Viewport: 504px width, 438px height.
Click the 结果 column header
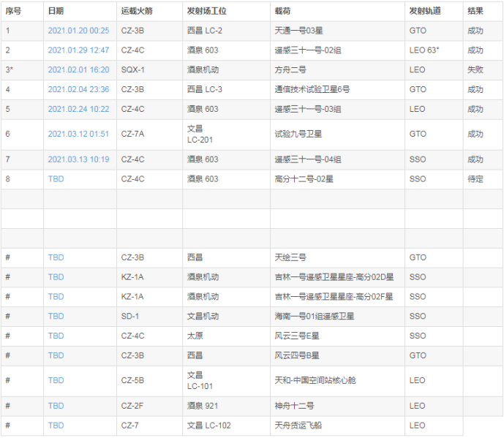pyautogui.click(x=475, y=11)
